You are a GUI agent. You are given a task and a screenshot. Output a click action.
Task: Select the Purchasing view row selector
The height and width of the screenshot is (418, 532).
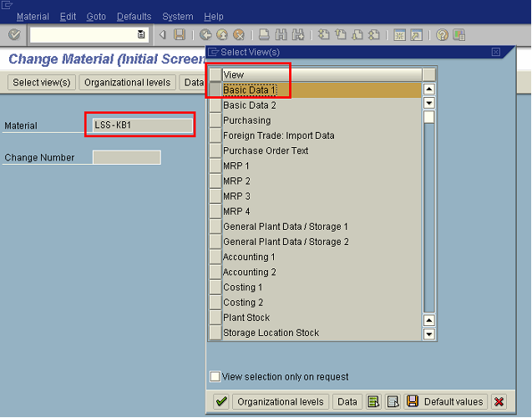[215, 120]
